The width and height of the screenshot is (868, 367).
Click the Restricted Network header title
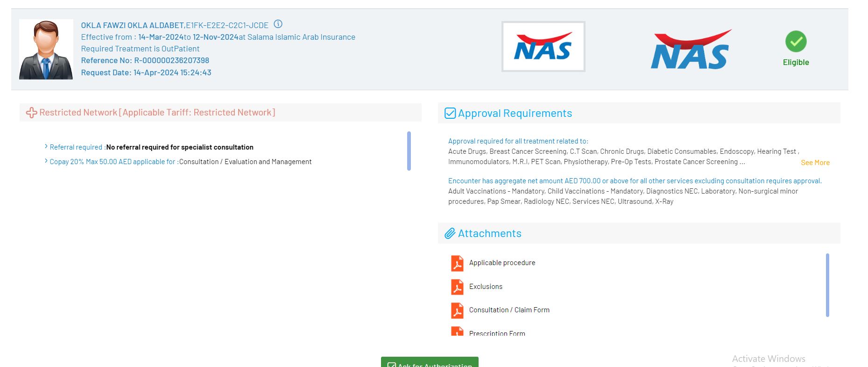click(x=157, y=113)
